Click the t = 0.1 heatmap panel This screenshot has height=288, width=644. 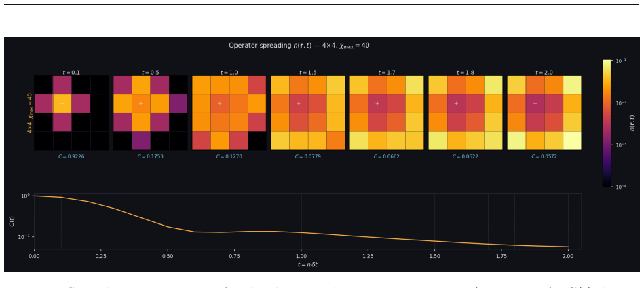click(x=71, y=113)
